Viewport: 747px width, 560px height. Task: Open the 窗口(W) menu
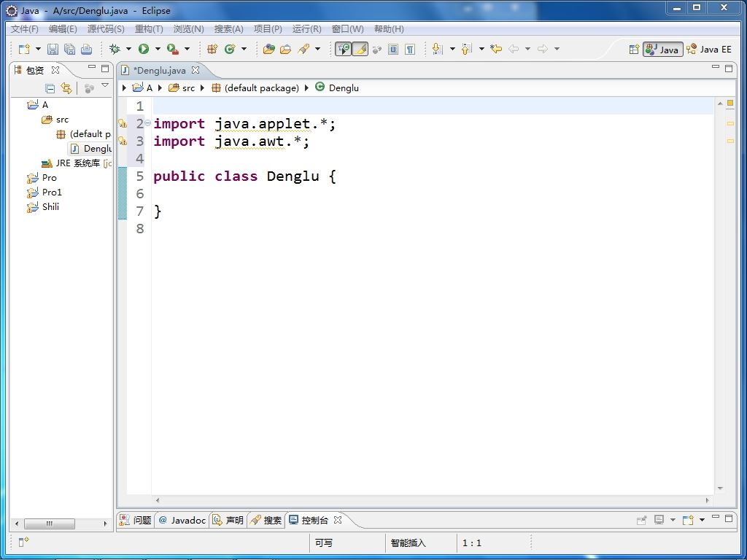point(347,29)
